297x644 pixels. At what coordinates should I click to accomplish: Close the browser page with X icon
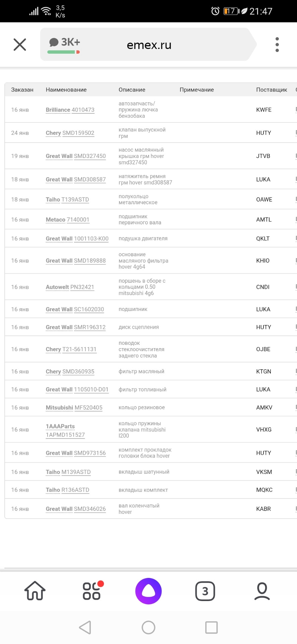20,44
